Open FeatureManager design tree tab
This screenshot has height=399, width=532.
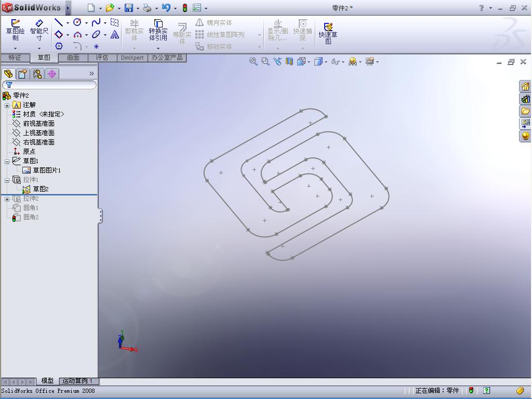pos(8,74)
